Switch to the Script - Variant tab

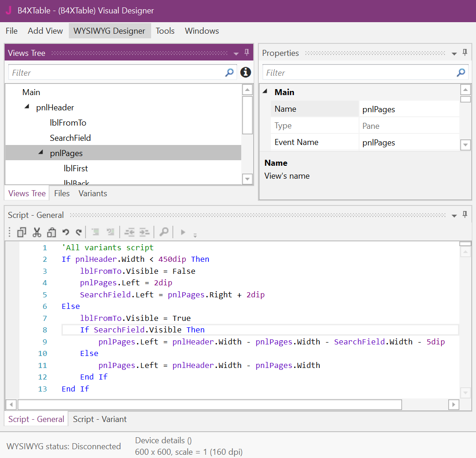pyautogui.click(x=100, y=419)
